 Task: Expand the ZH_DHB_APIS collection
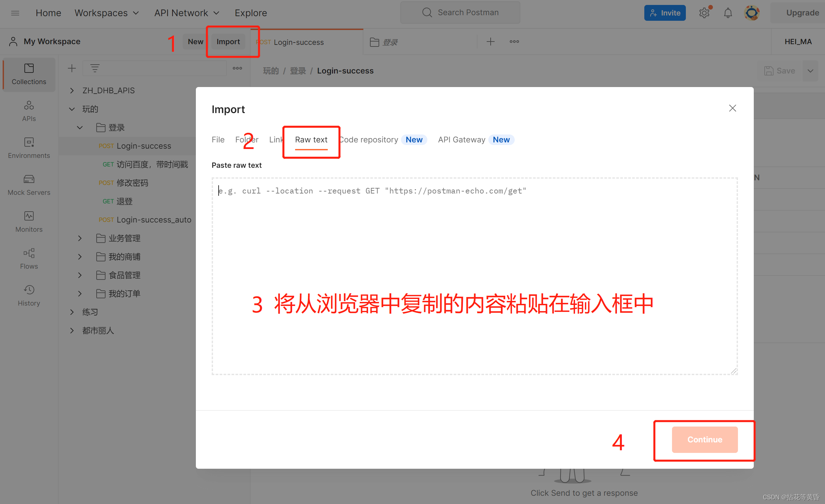pyautogui.click(x=72, y=91)
